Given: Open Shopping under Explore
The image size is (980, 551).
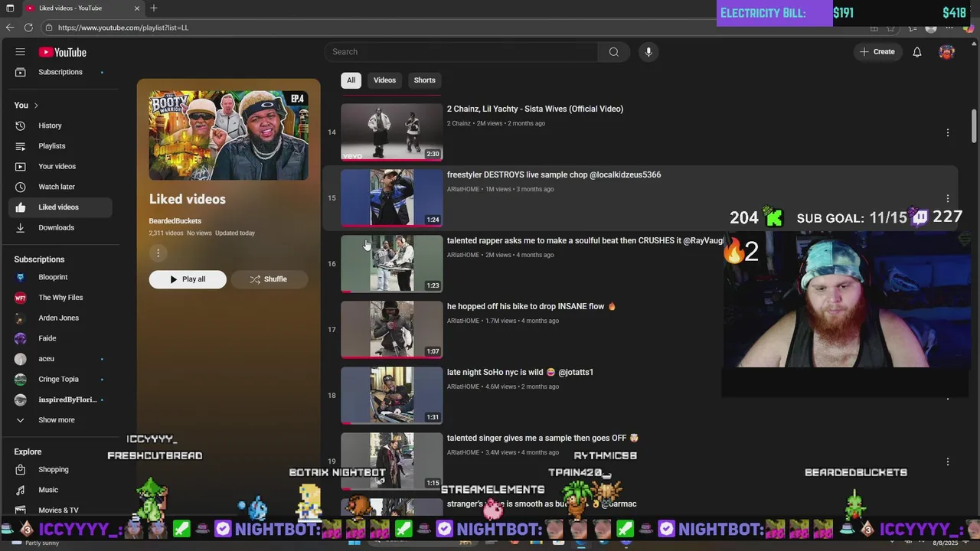Looking at the screenshot, I should click(60, 469).
